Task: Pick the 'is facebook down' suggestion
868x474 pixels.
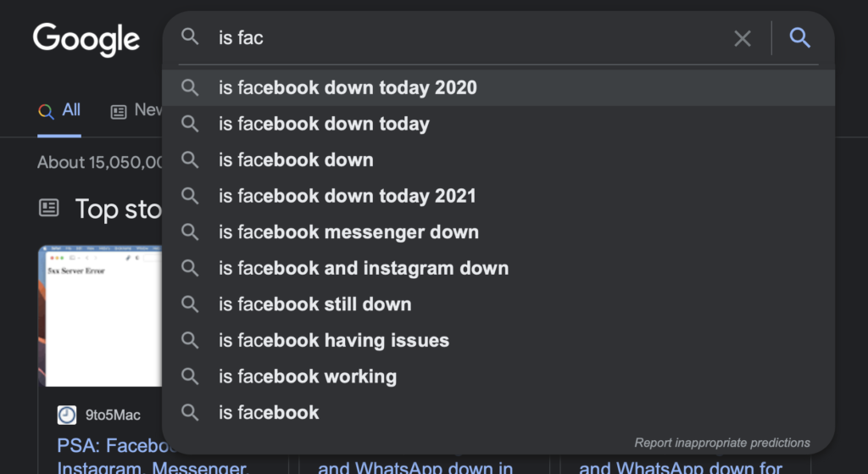Action: [296, 159]
